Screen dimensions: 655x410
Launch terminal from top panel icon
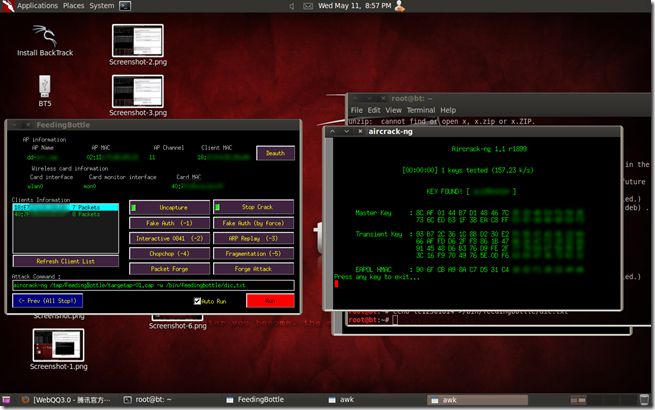click(125, 6)
